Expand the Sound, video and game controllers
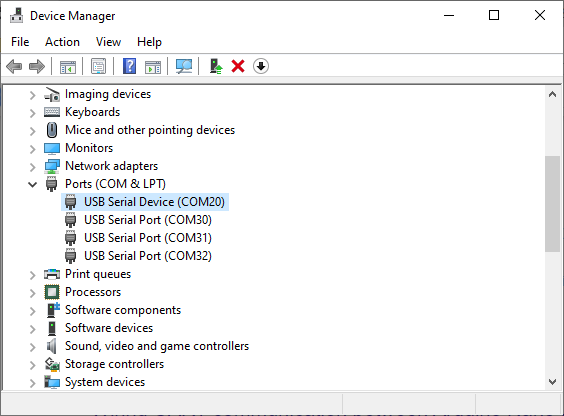This screenshot has width=564, height=416. tap(32, 347)
